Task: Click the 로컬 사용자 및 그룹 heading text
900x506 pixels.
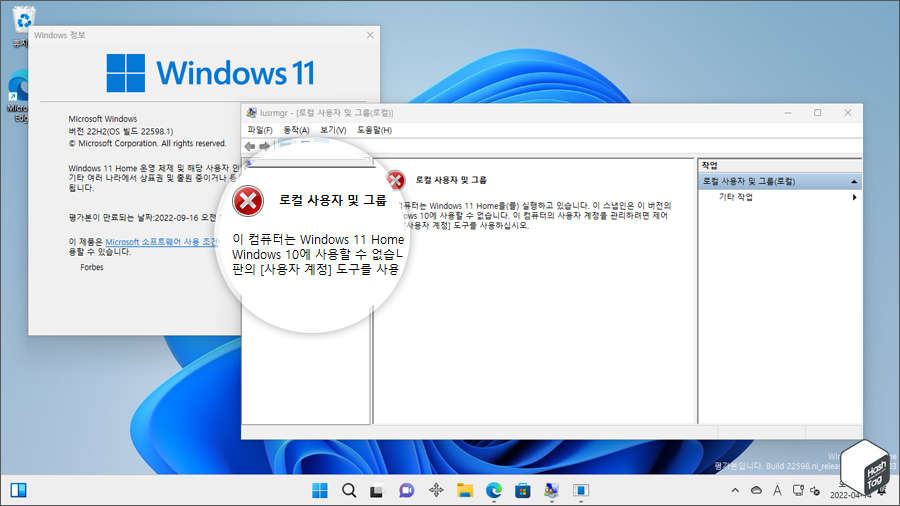Action: tap(451, 180)
